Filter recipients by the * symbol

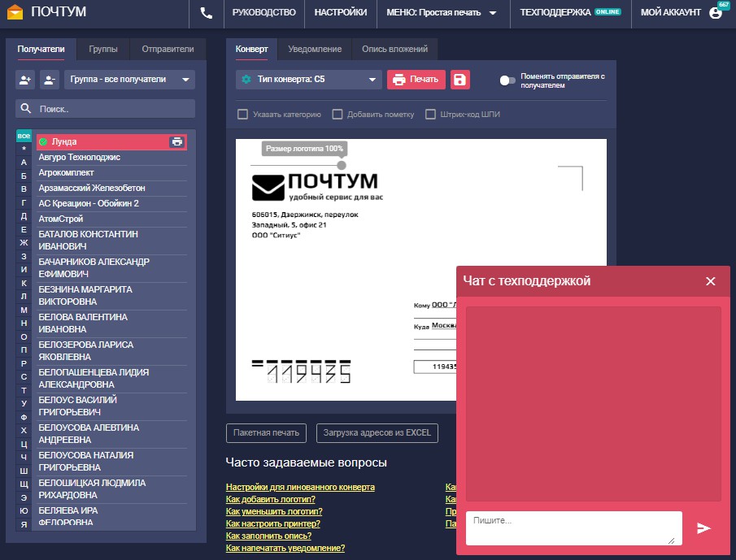pos(24,150)
